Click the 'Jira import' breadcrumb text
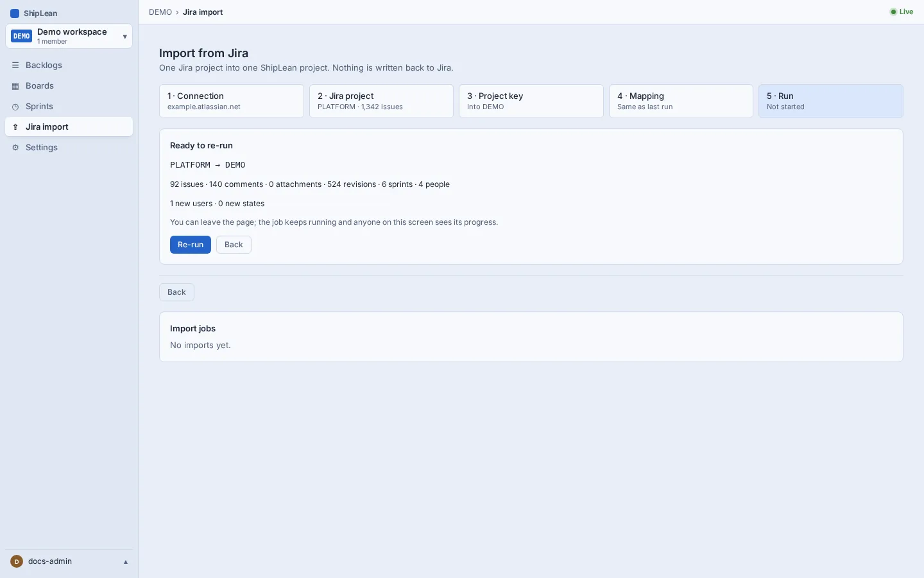 (203, 12)
